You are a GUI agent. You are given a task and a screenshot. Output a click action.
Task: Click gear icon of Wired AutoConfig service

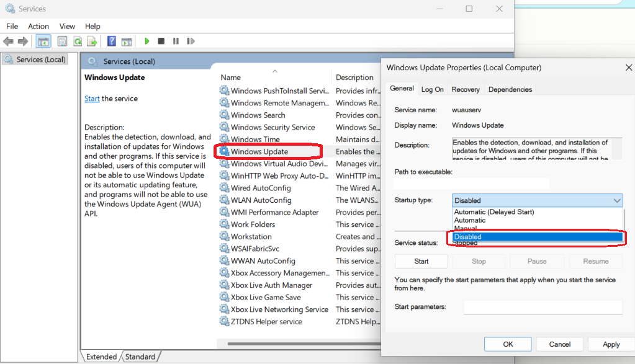click(x=224, y=188)
